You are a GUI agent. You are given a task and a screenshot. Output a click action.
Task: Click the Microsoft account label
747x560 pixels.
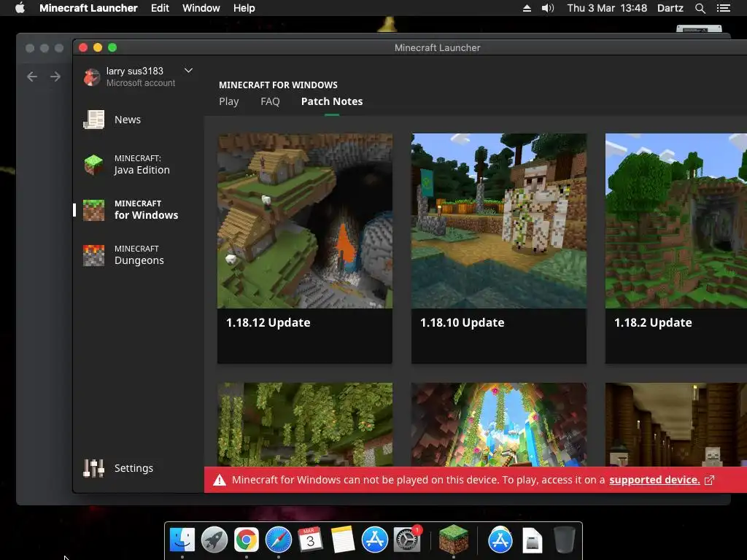[141, 83]
